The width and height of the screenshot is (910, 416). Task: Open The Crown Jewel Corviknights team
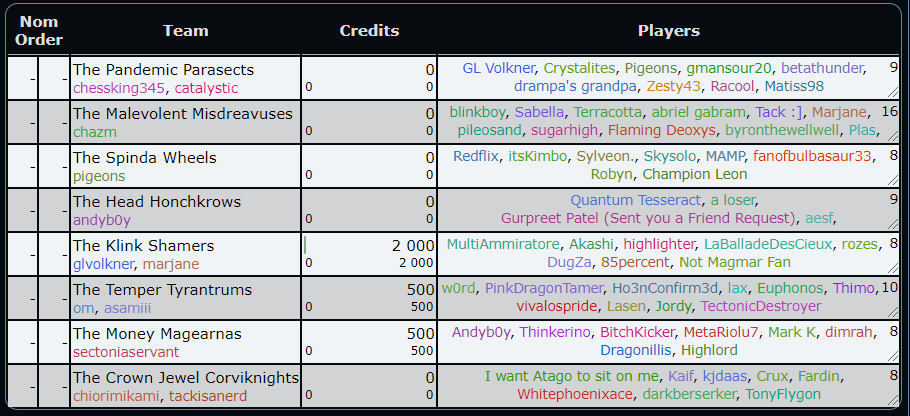click(x=186, y=377)
